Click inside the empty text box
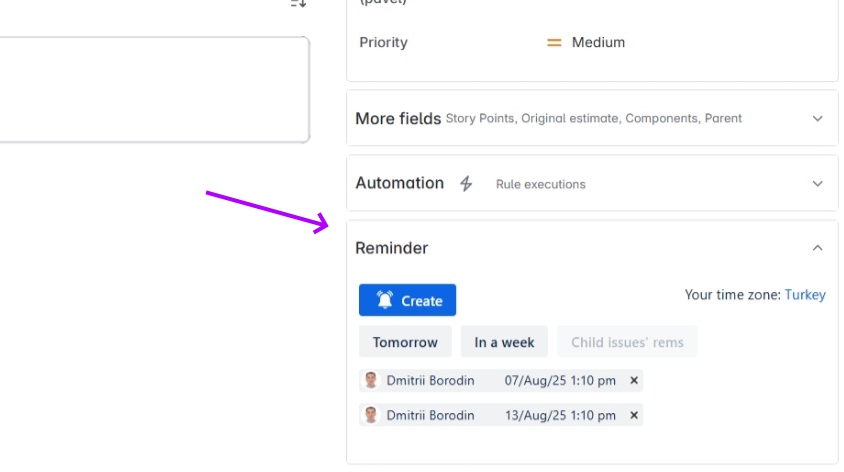 coord(150,90)
